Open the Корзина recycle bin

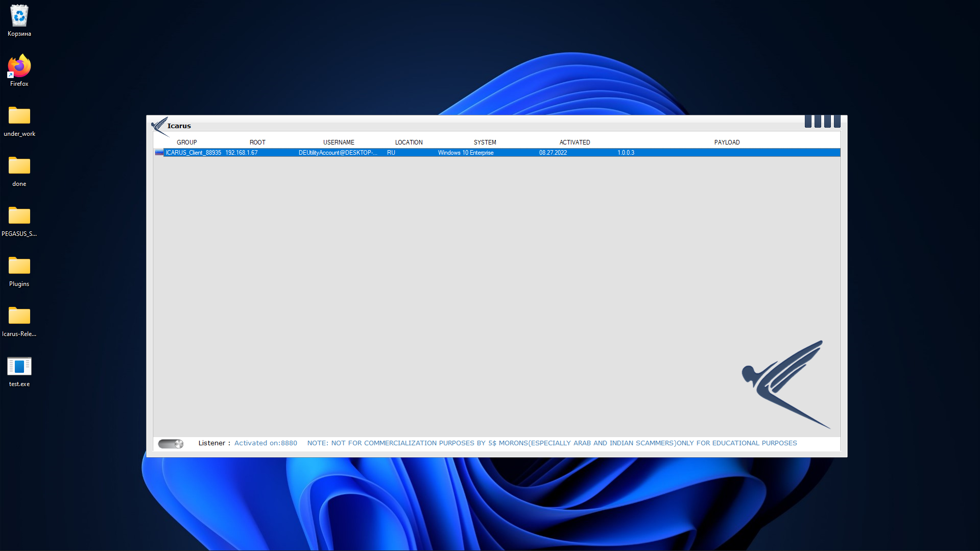(19, 16)
